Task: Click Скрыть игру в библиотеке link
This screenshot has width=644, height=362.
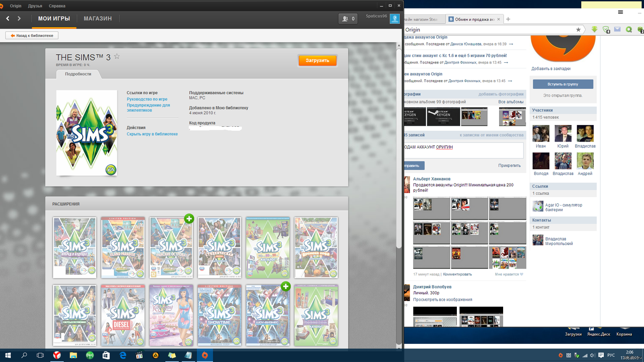Action: point(152,134)
